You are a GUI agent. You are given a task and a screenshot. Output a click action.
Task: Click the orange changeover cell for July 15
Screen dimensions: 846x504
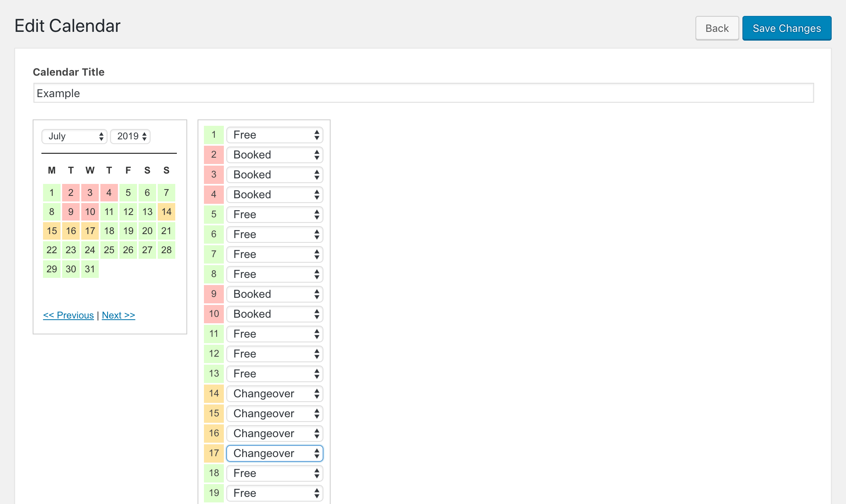point(51,231)
